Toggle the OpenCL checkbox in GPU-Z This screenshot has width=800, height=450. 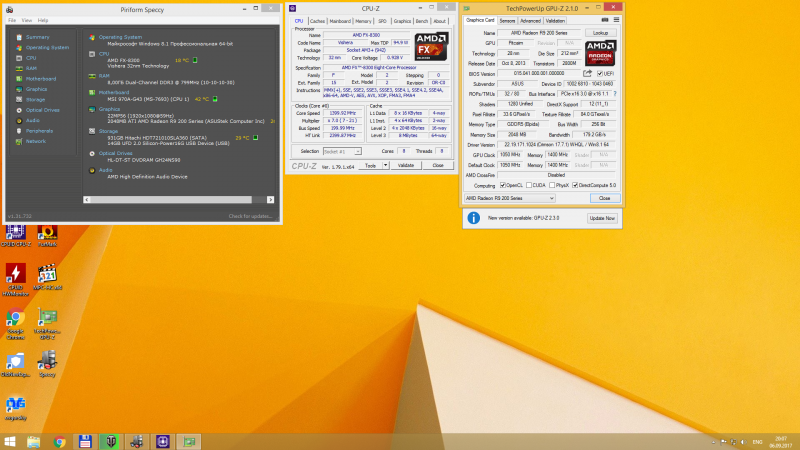point(503,185)
